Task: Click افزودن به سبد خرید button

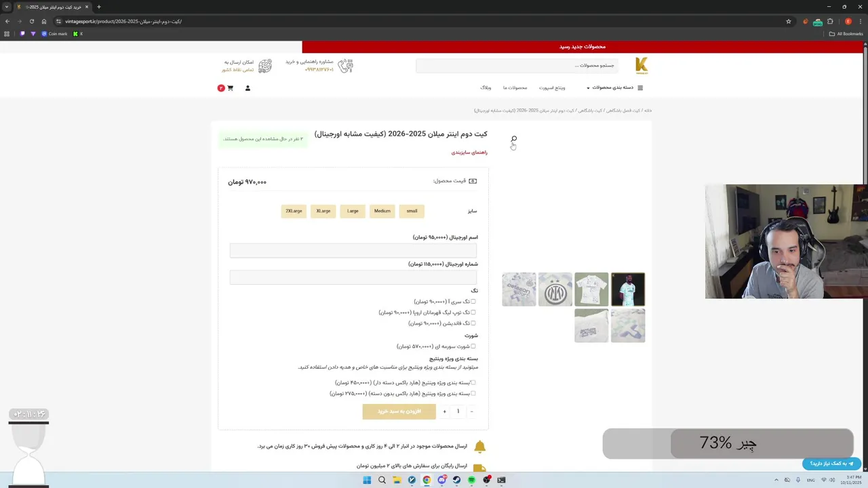Action: pos(399,411)
